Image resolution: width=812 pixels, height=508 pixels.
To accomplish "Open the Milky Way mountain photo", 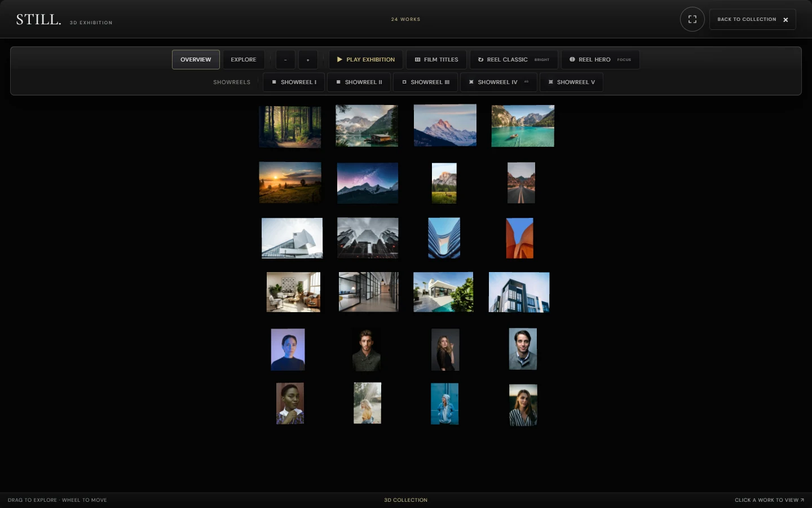I will pyautogui.click(x=368, y=183).
